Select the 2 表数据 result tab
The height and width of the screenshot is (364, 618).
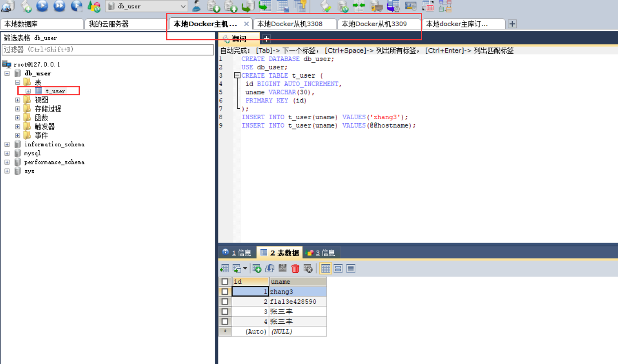(x=279, y=253)
